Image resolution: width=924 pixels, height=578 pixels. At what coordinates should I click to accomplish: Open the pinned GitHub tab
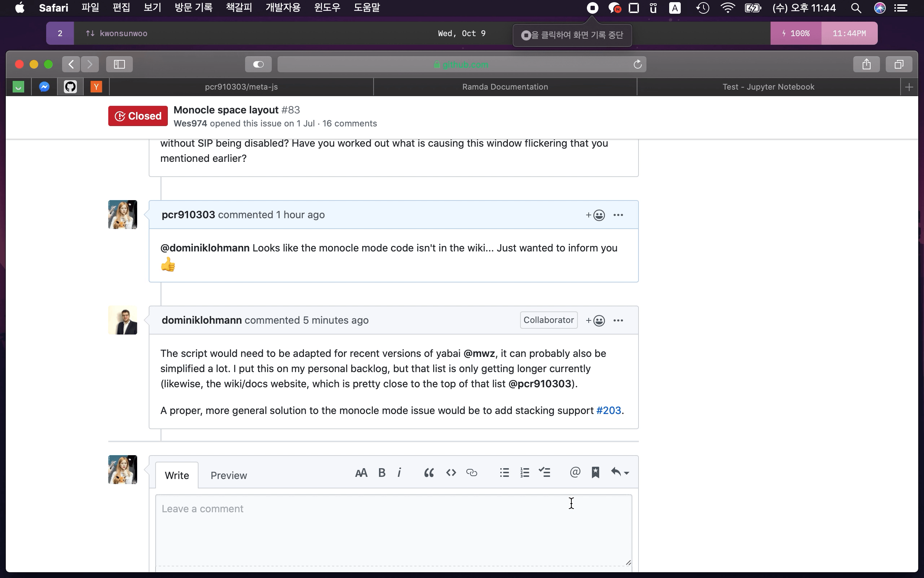[x=70, y=87]
